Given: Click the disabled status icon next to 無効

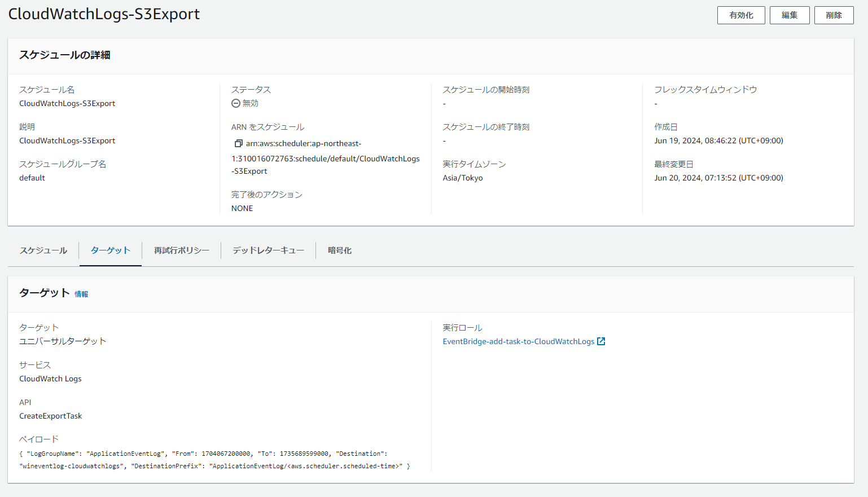Looking at the screenshot, I should point(235,103).
